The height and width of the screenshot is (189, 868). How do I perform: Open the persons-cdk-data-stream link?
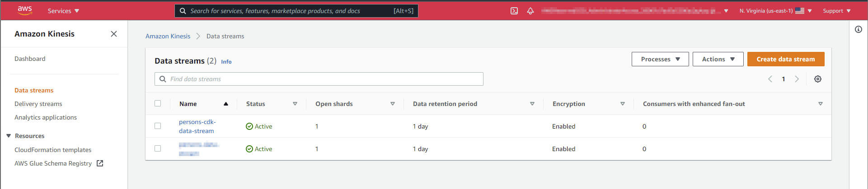pos(197,126)
